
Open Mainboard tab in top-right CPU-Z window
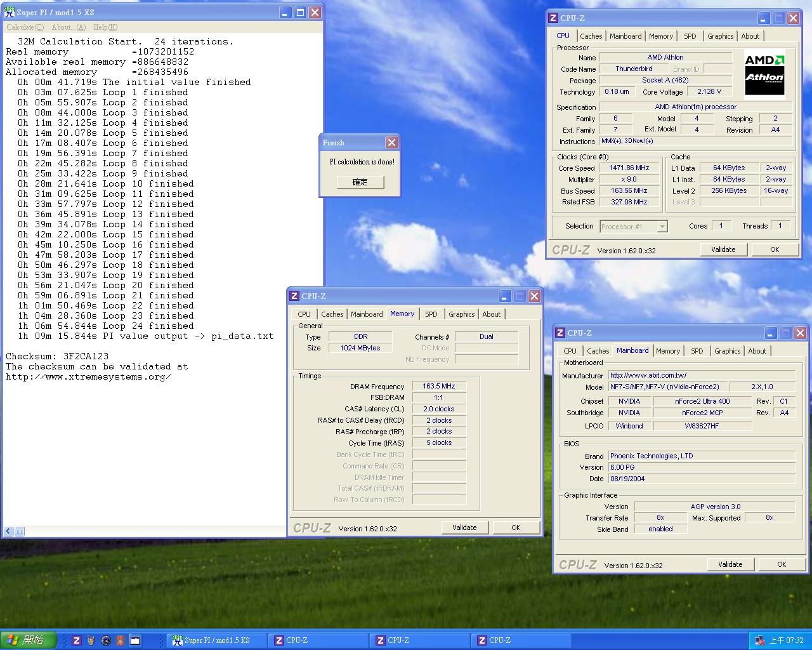[x=625, y=36]
